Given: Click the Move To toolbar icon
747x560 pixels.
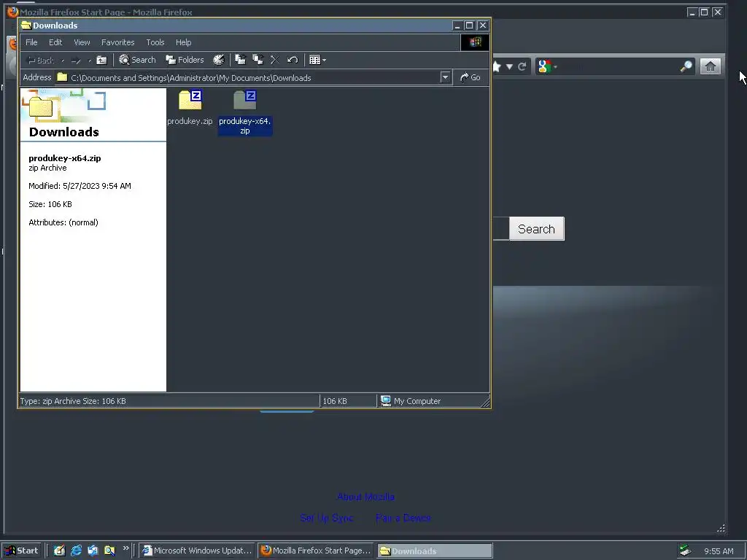Looking at the screenshot, I should [241, 60].
